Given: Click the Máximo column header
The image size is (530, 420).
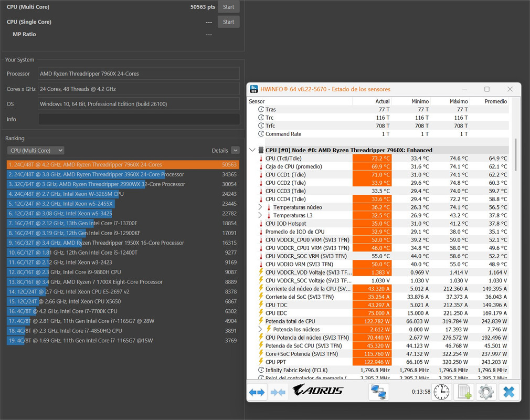Looking at the screenshot, I should pyautogui.click(x=450, y=101).
